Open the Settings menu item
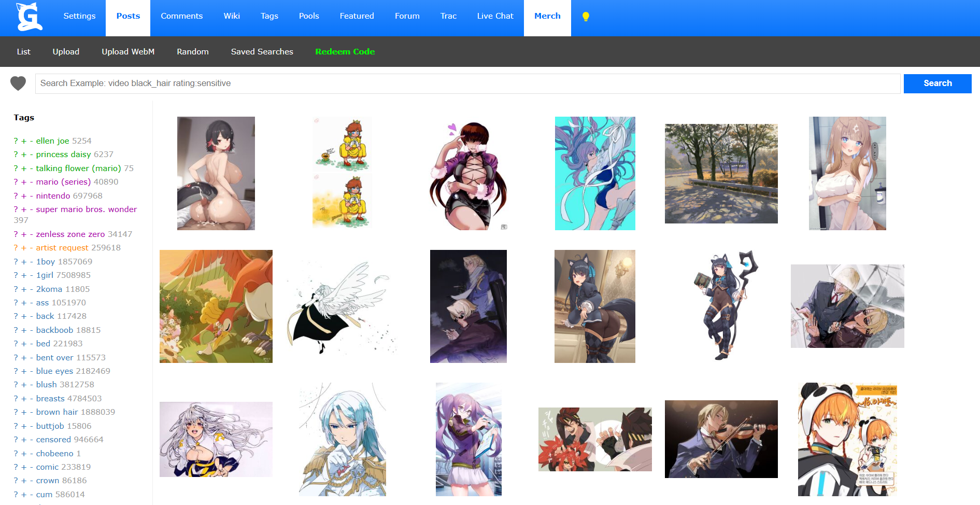 [x=79, y=16]
